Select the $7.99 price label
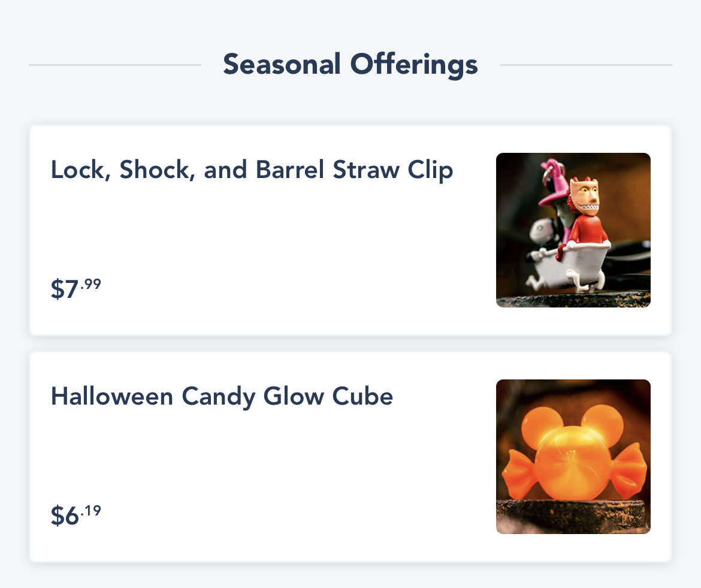The height and width of the screenshot is (588, 701). point(76,289)
